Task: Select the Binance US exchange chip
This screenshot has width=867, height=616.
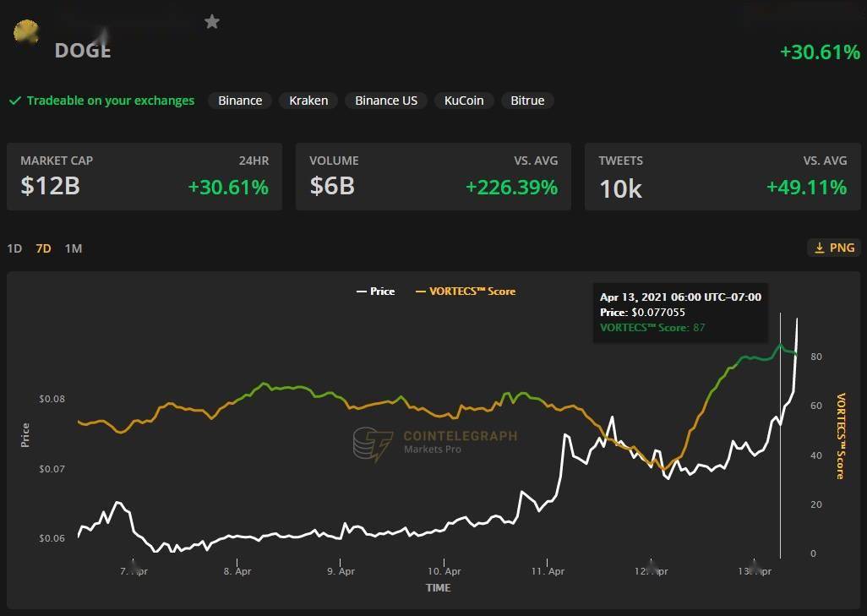Action: [x=386, y=101]
